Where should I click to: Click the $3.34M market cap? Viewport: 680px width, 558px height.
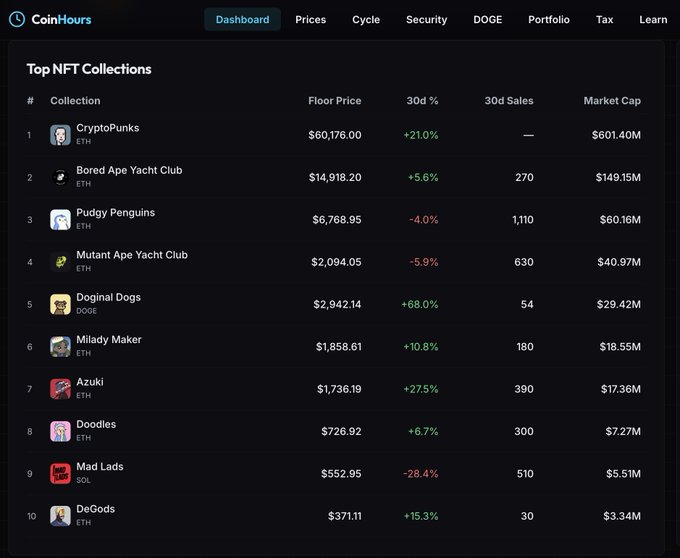point(622,516)
